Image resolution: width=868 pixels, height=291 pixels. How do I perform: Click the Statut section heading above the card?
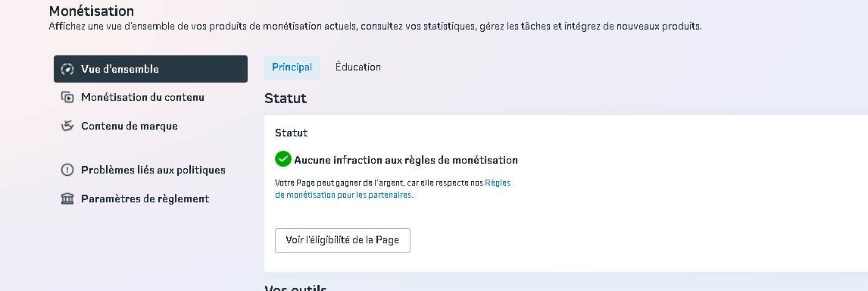(x=286, y=99)
